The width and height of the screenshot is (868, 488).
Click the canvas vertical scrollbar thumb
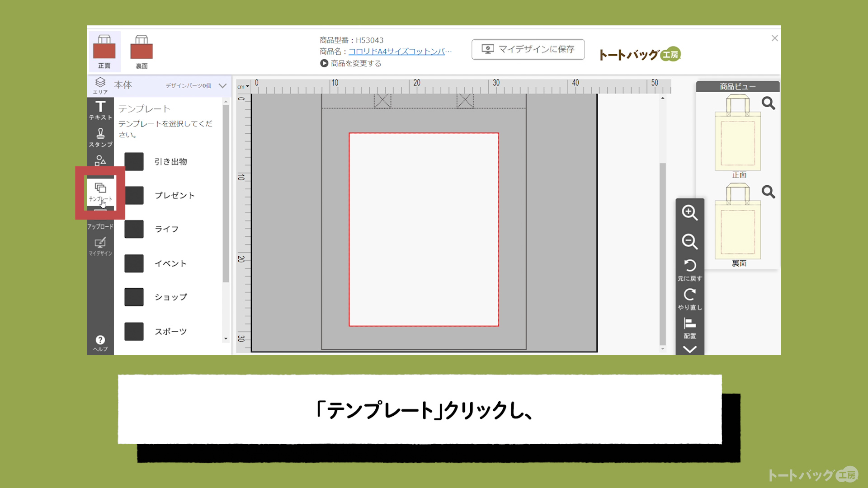[663, 254]
